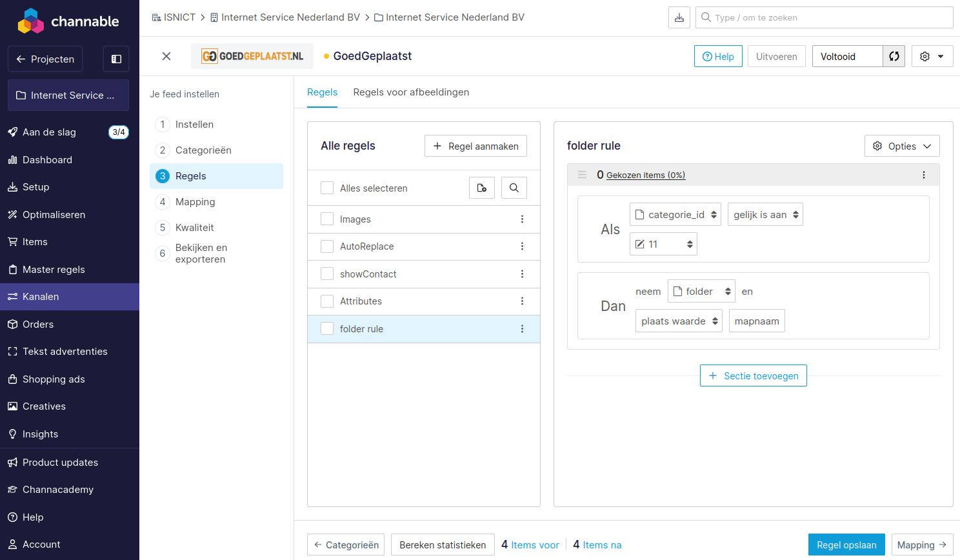960x560 pixels.
Task: Collapse the sidebar with panel toggle icon
Action: click(116, 59)
